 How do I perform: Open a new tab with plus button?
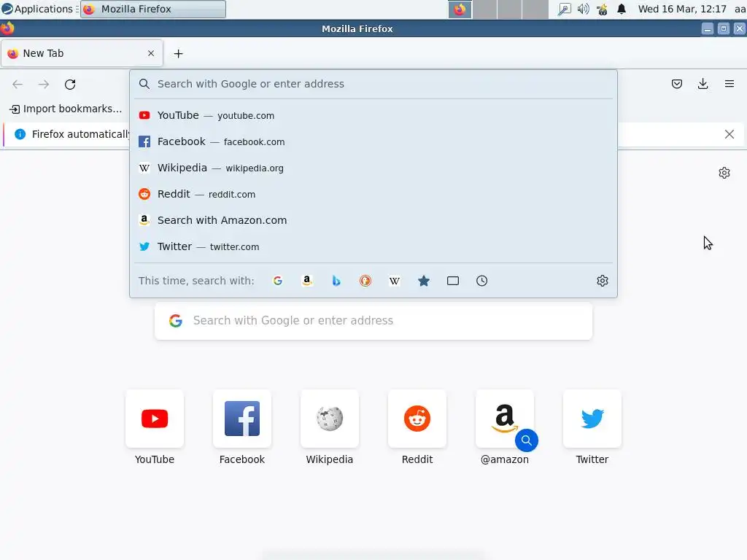point(178,54)
